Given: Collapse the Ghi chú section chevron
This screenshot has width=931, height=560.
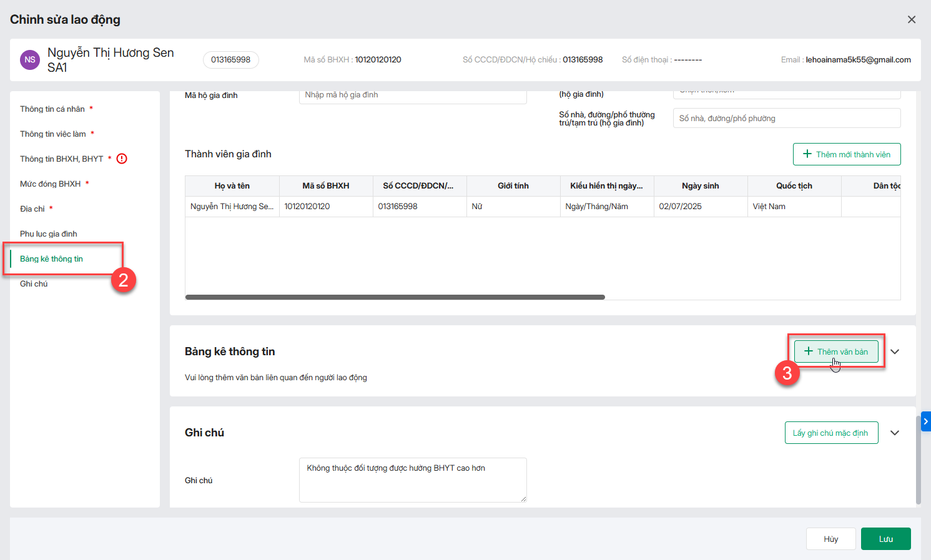Looking at the screenshot, I should [x=894, y=433].
